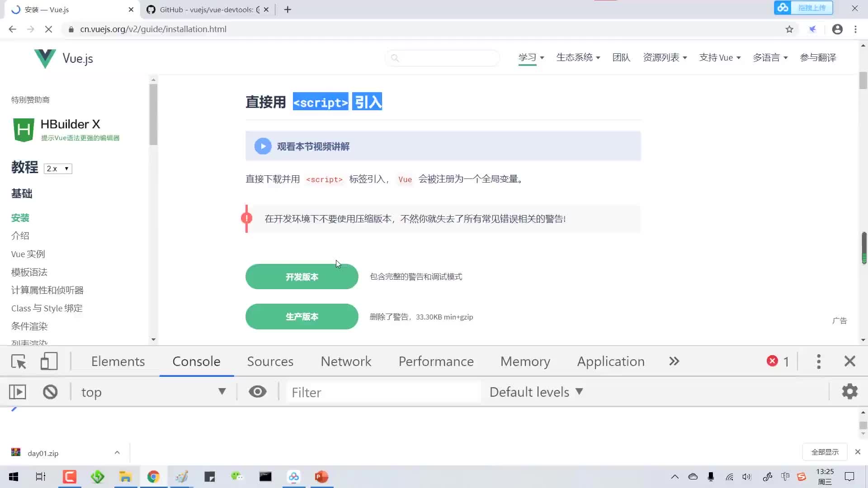Focus the Vue site search box

[443, 58]
